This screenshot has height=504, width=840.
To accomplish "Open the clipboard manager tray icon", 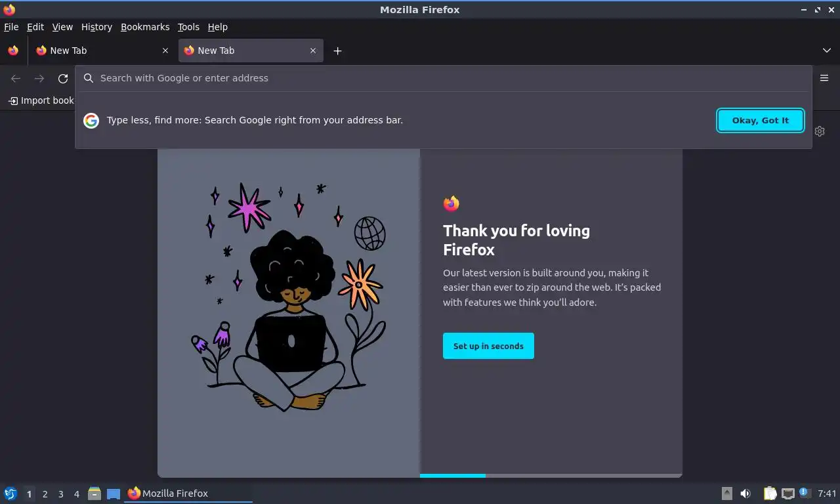I will pyautogui.click(x=770, y=493).
